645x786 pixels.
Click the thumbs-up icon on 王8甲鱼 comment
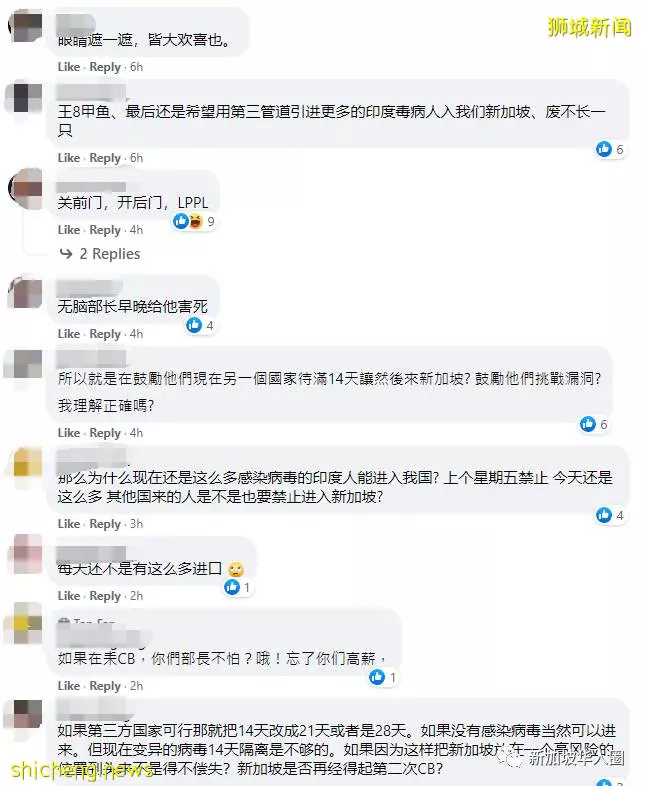pyautogui.click(x=604, y=149)
